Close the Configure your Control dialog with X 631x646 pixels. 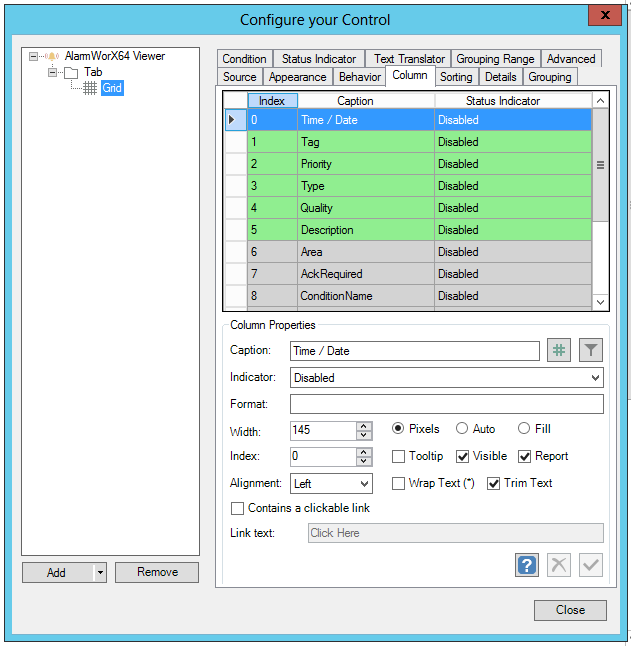click(x=605, y=16)
